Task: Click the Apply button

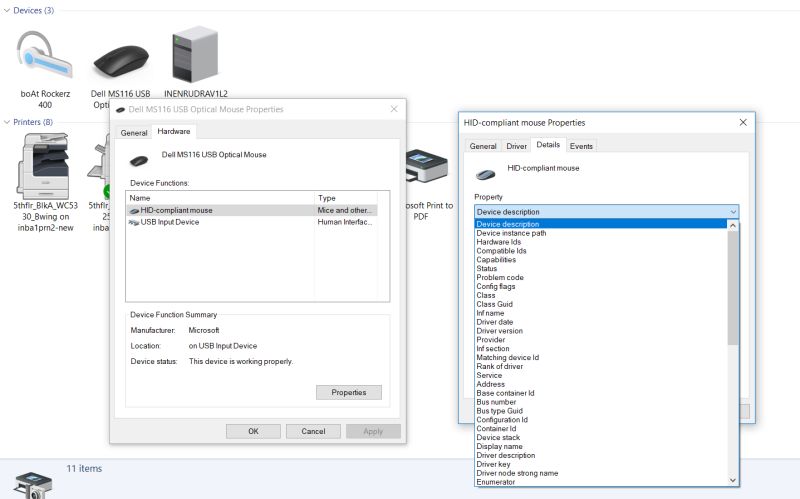Action: tap(373, 431)
